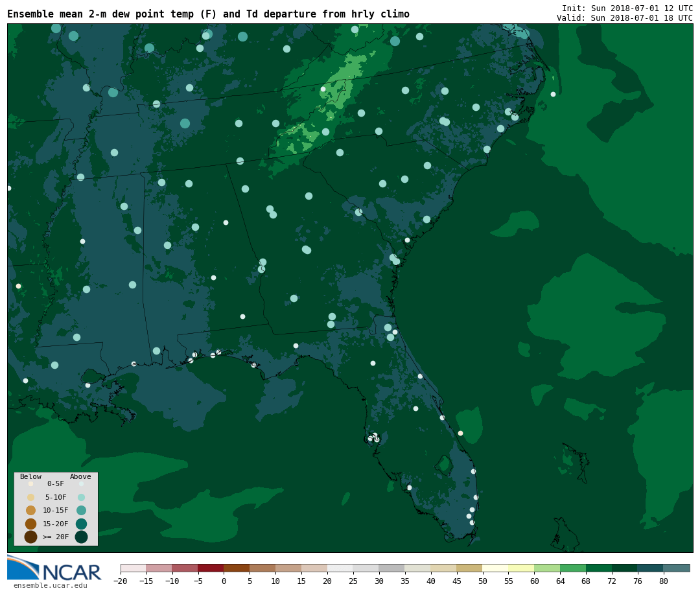Image resolution: width=700 pixels, height=593 pixels.
Task: Pick the colorbar swatch between 10 and 15
Action: coord(288,568)
